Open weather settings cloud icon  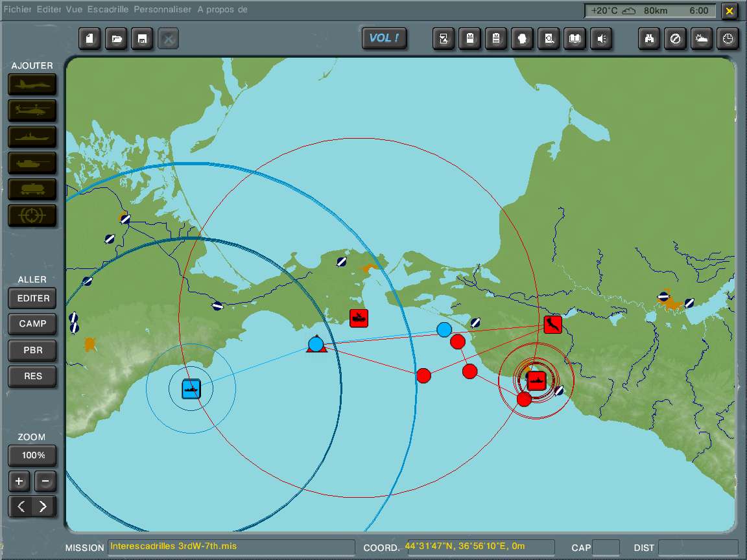pos(702,39)
